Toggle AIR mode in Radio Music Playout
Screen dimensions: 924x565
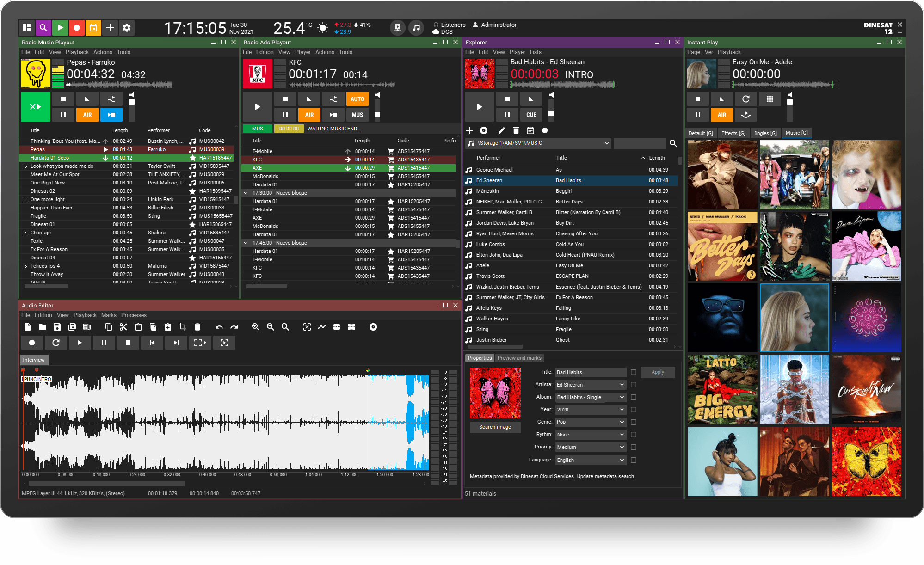[x=87, y=115]
